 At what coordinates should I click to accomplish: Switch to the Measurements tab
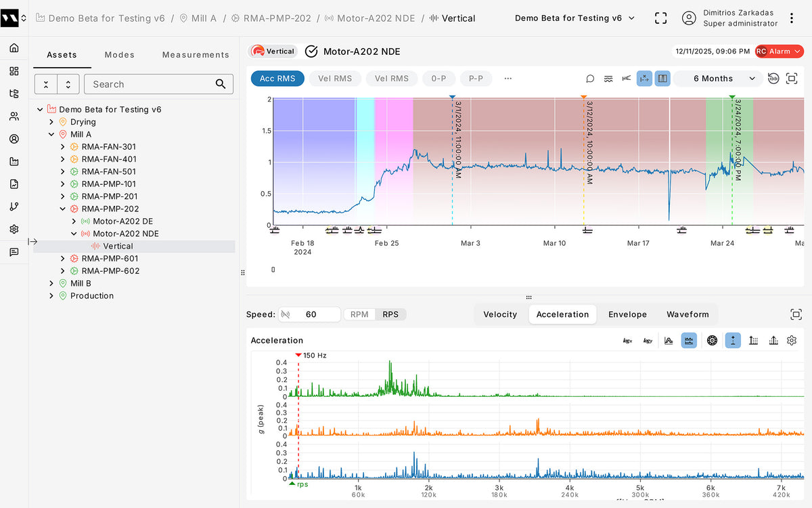196,55
